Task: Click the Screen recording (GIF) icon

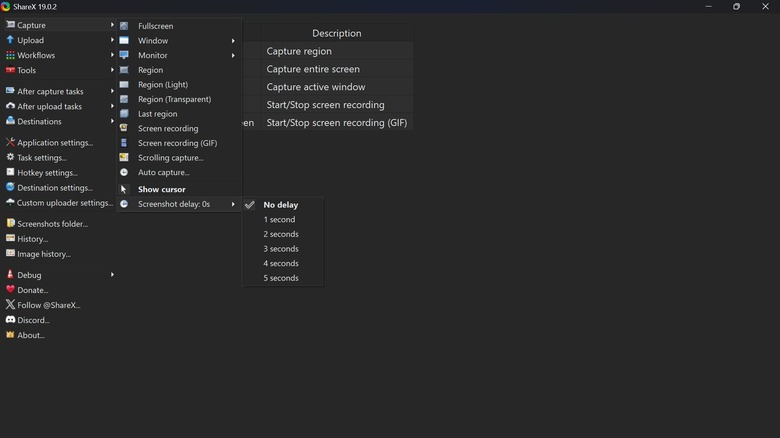Action: tap(124, 143)
